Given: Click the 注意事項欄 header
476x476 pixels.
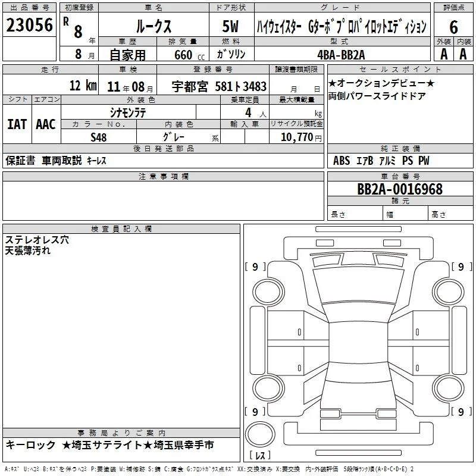Looking at the screenshot, I should 163,176.
